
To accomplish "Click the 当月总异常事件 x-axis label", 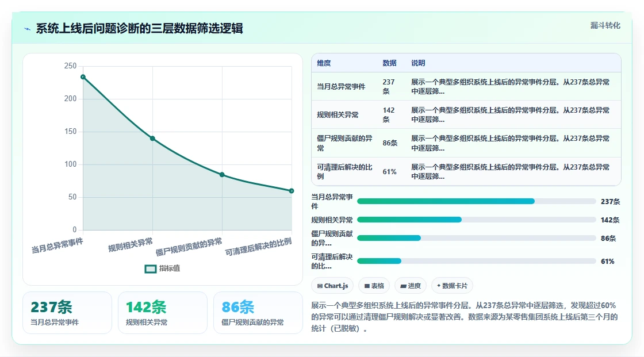I will click(x=57, y=245).
